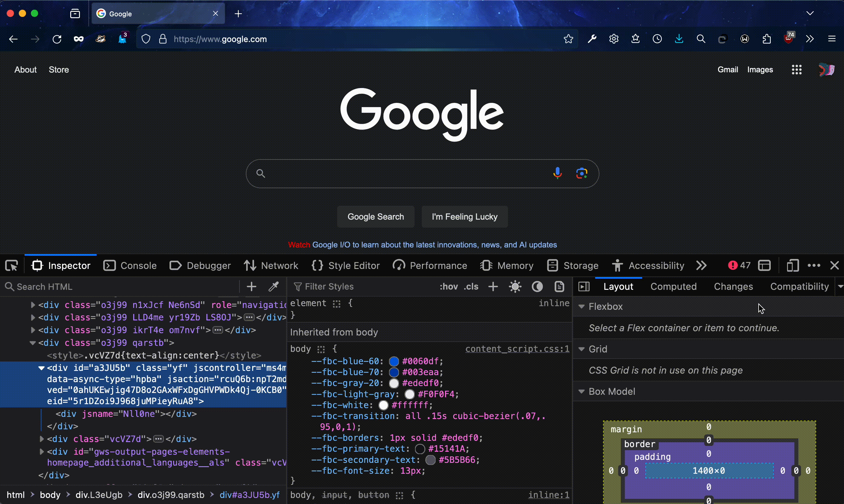The width and height of the screenshot is (844, 504).
Task: Add a new node with plus icon
Action: tap(252, 287)
